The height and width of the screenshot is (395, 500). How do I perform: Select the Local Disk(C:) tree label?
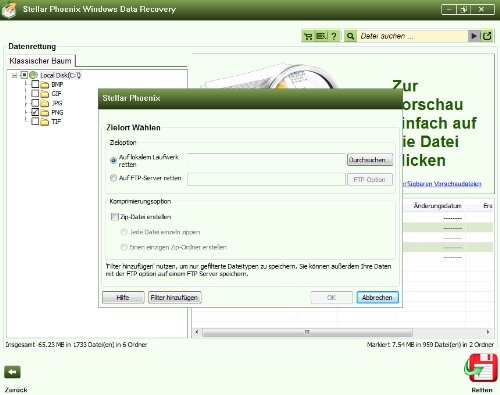(61, 75)
